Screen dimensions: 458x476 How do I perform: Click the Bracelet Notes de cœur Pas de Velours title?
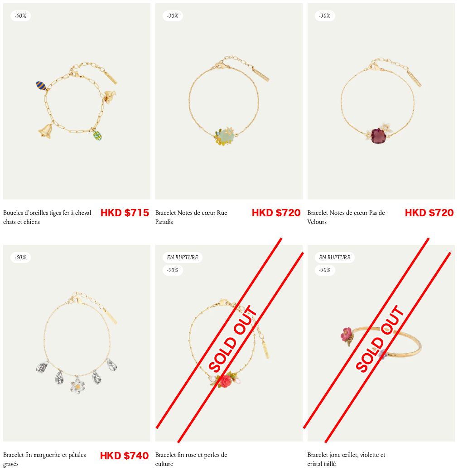pyautogui.click(x=346, y=217)
